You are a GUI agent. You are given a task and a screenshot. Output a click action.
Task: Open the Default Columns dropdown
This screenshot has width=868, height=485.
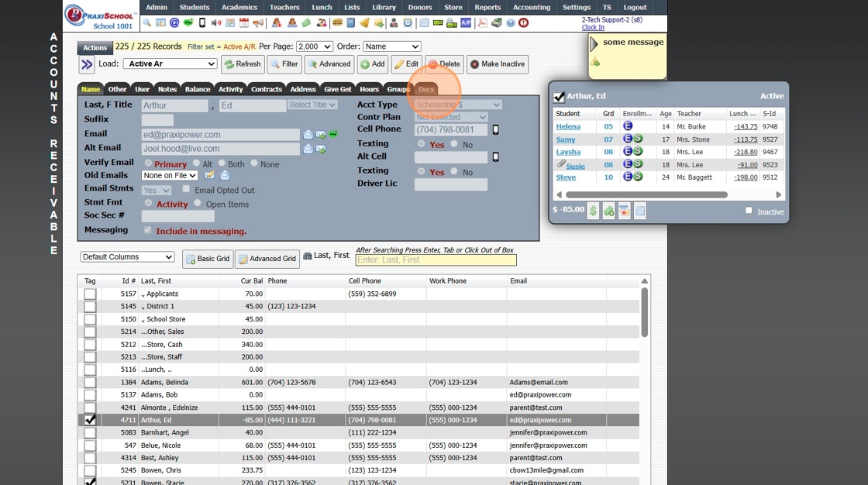point(128,257)
